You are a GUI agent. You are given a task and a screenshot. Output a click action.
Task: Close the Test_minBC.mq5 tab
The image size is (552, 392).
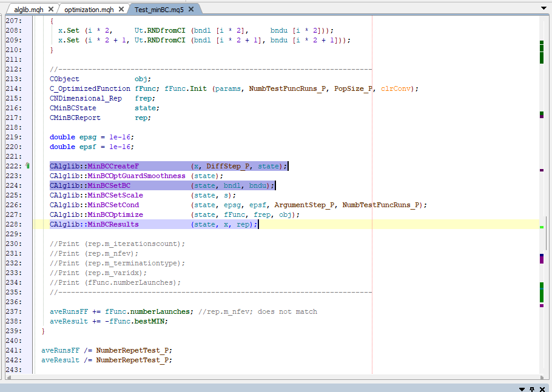pos(191,9)
